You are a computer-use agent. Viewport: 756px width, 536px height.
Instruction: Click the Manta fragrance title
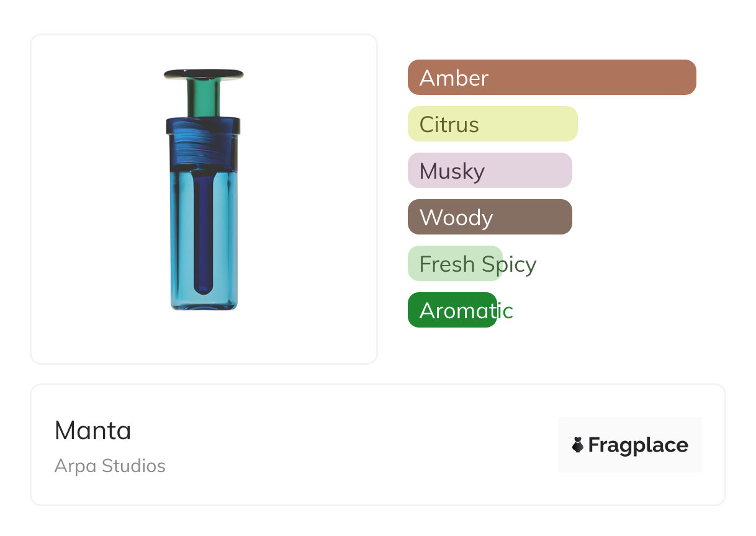click(93, 431)
